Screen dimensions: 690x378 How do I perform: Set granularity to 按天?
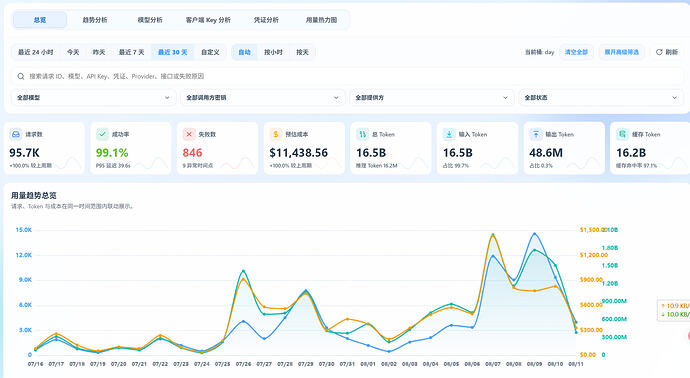click(302, 52)
